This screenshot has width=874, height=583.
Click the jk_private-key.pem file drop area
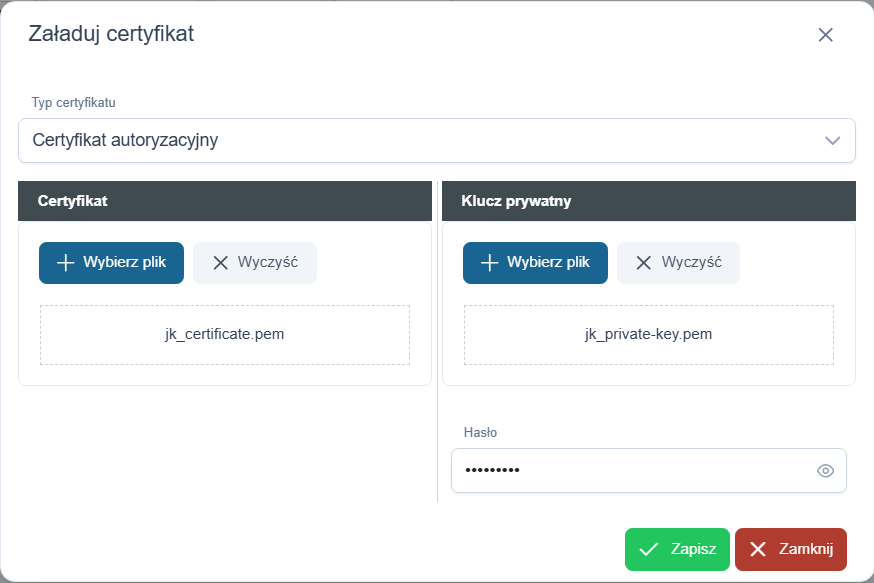coord(648,335)
